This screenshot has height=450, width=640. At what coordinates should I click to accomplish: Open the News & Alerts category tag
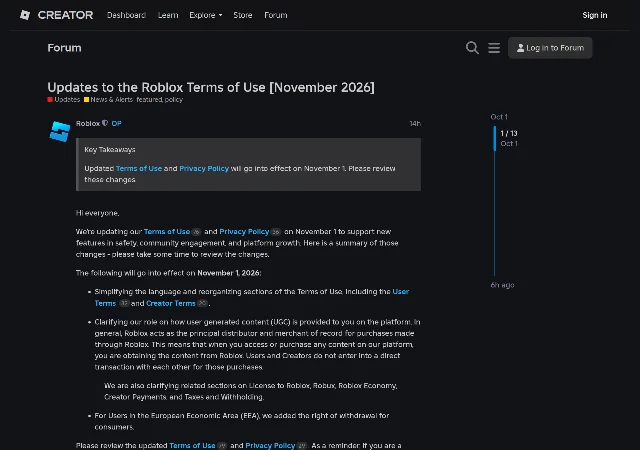point(111,99)
